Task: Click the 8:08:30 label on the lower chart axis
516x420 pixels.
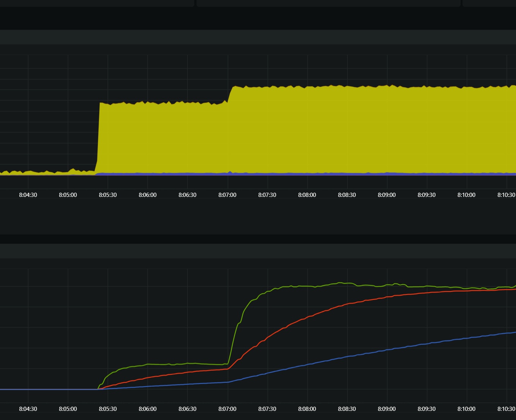Action: (x=347, y=409)
